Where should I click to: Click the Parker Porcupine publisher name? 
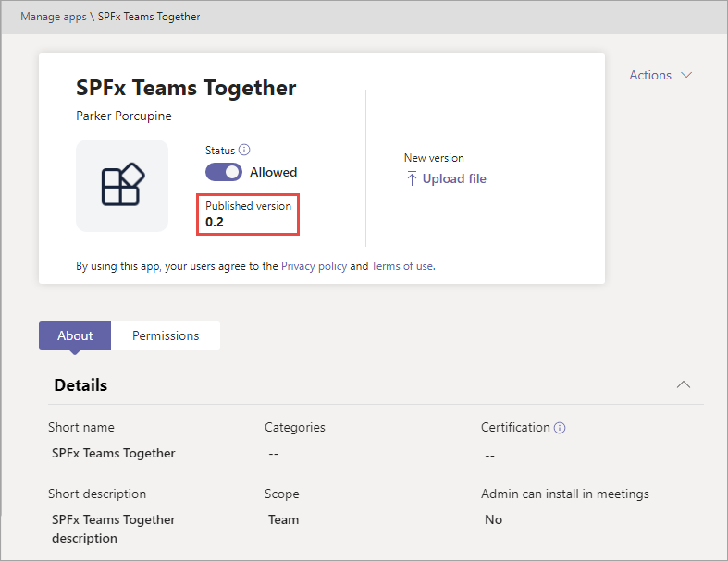tap(124, 116)
